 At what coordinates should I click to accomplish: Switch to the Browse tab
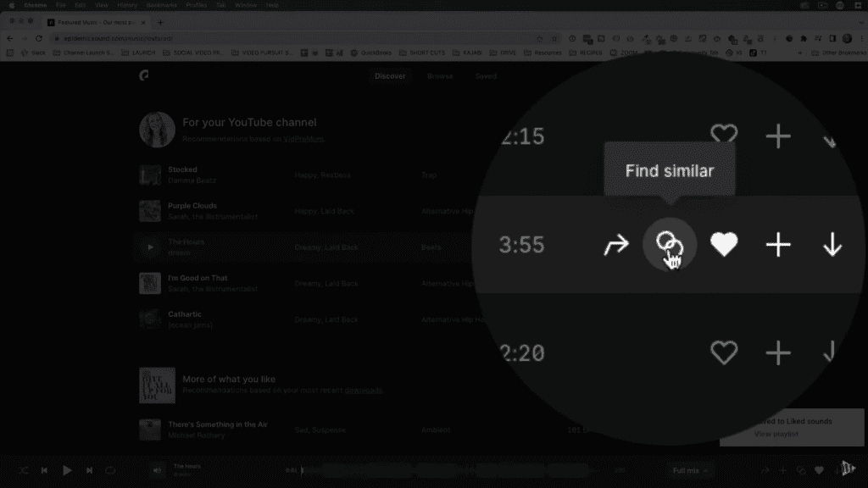tap(440, 75)
